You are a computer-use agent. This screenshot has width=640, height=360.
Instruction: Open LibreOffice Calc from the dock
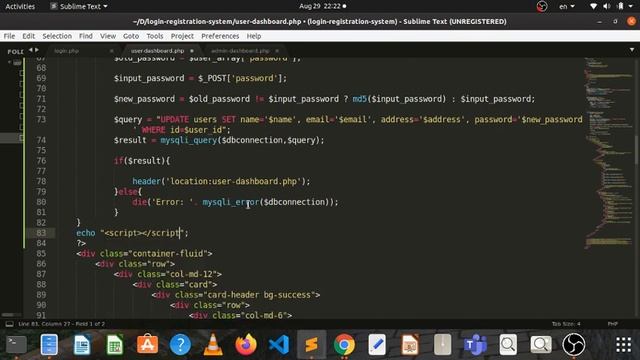(115, 345)
